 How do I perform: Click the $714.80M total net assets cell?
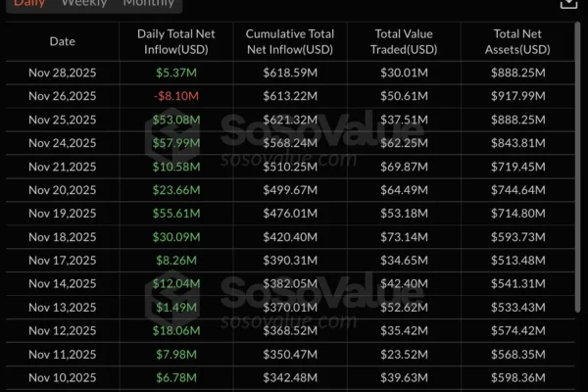(x=516, y=215)
